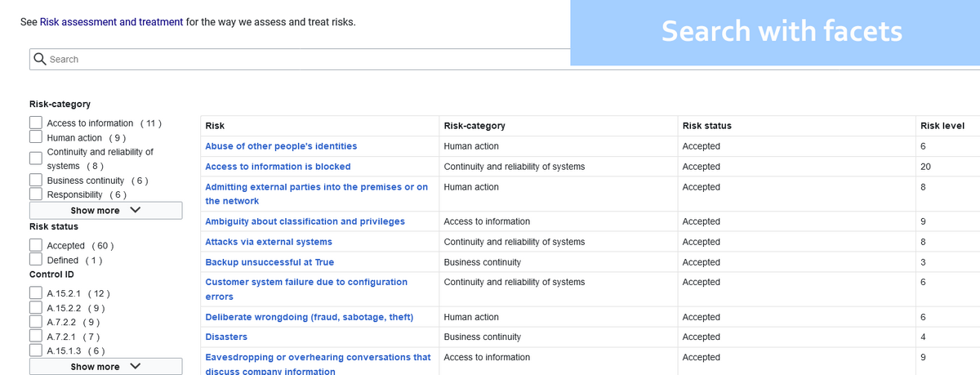980x375 pixels.
Task: Toggle the Human action checkbox
Action: pos(36,138)
